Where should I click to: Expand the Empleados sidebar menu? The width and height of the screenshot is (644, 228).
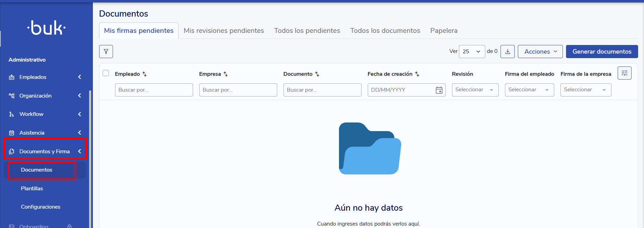tap(45, 77)
